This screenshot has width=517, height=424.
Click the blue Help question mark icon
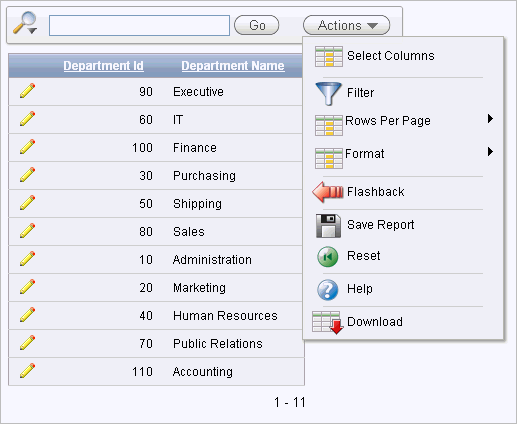(x=328, y=290)
